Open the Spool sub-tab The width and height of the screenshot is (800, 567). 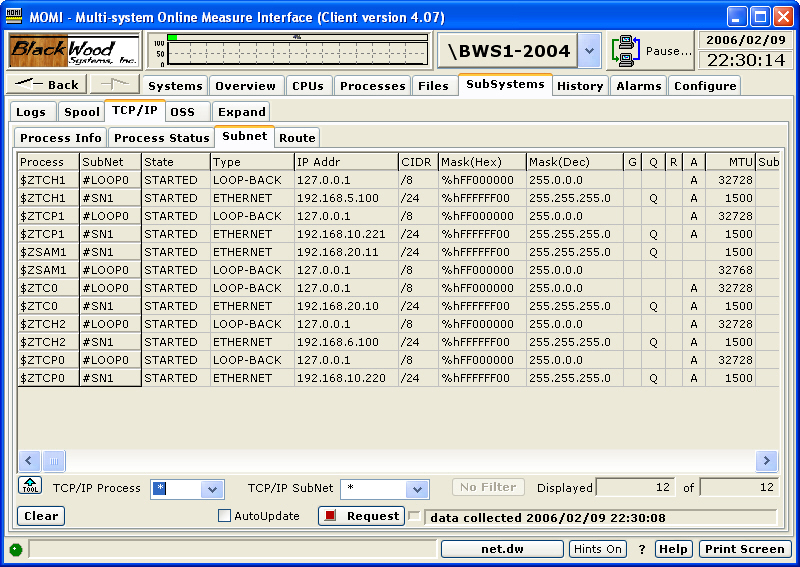pyautogui.click(x=82, y=112)
